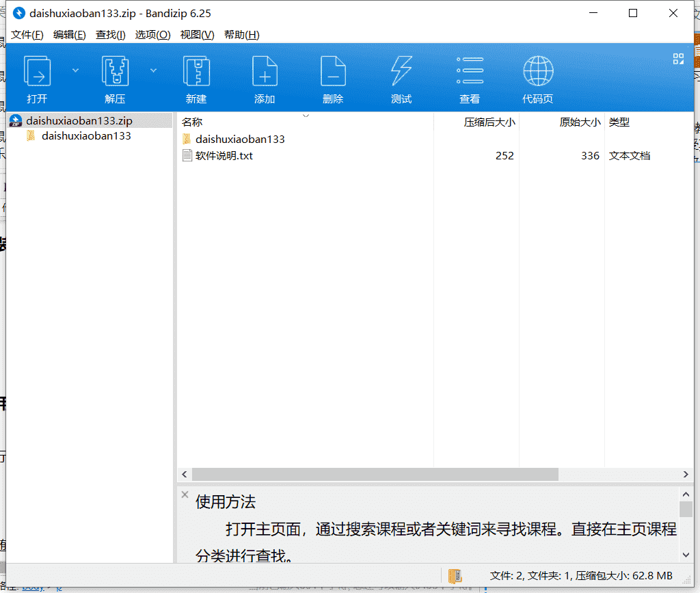Select daishuxiaoban133 folder in the left tree
Viewport: 700px width, 593px height.
coord(86,135)
